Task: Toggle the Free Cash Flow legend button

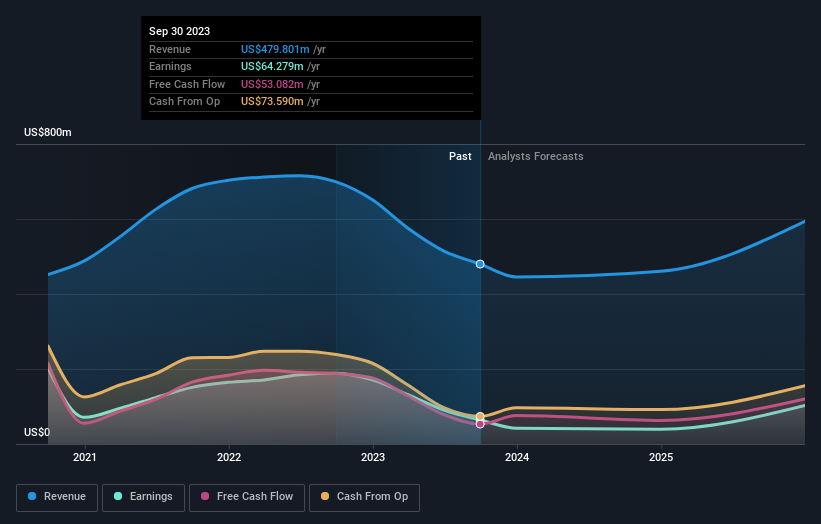Action: [x=247, y=497]
